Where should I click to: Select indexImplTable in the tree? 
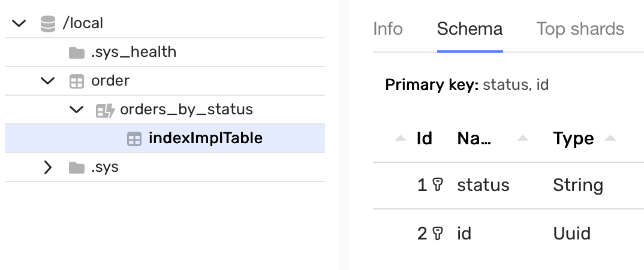pyautogui.click(x=206, y=139)
